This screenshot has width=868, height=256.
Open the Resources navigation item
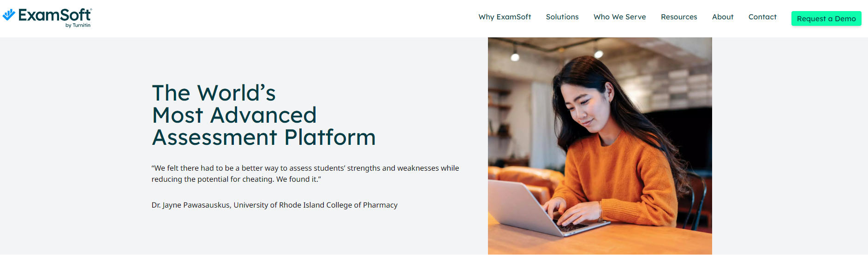point(679,17)
